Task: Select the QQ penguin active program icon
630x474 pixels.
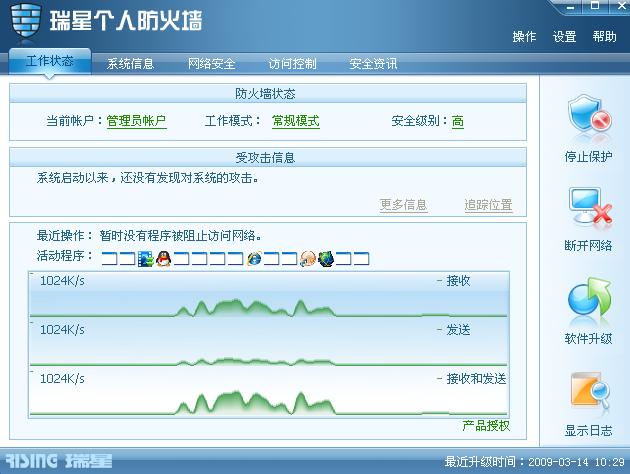Action: coord(164,259)
